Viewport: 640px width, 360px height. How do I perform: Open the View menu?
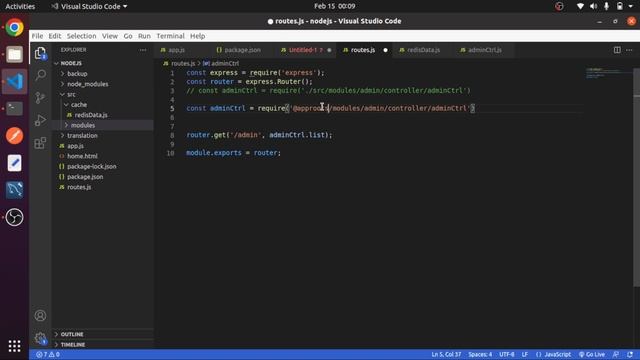point(110,36)
